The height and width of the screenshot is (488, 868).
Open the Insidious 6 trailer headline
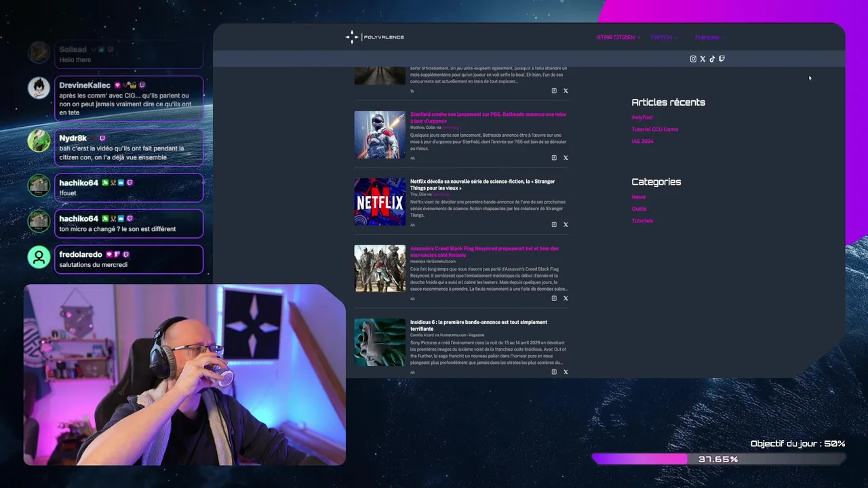point(478,325)
